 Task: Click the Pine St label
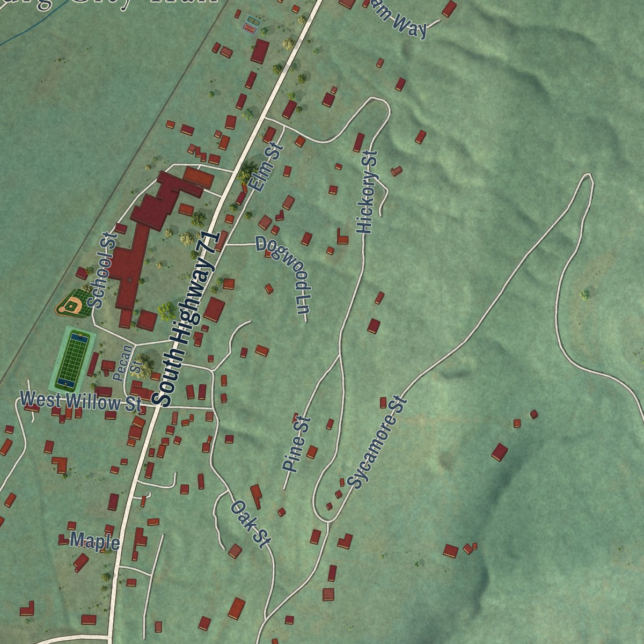pyautogui.click(x=296, y=444)
